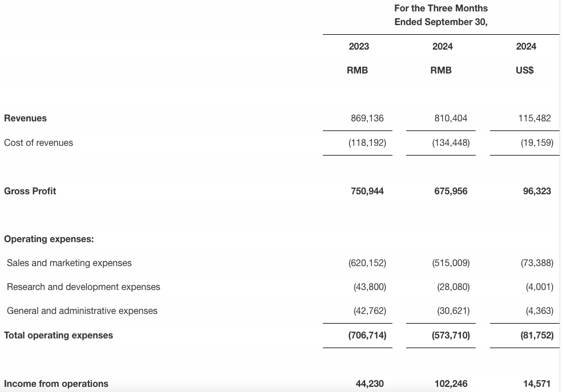563x392 pixels.
Task: Select 2024 RMB revenues value 810,404
Action: pos(451,119)
